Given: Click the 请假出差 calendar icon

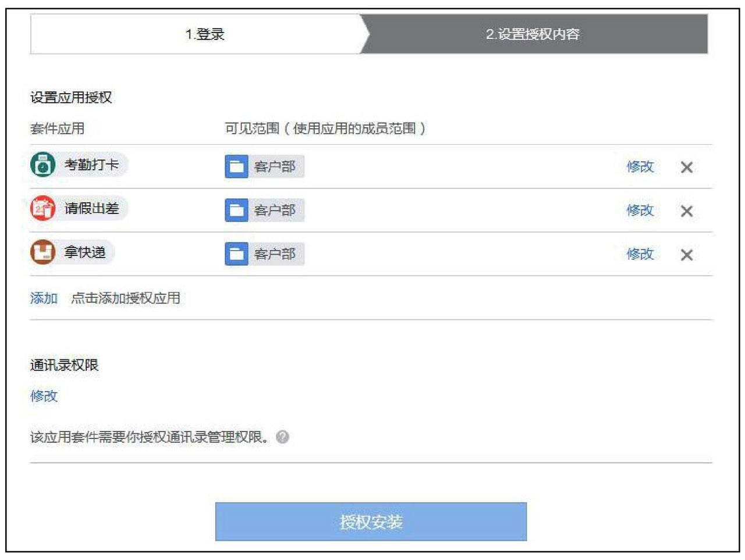Looking at the screenshot, I should click(x=42, y=208).
